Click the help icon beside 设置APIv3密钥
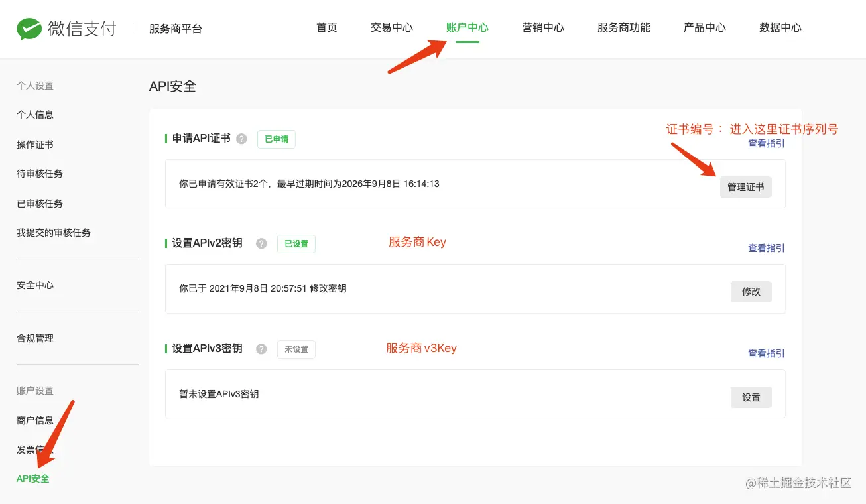The image size is (866, 504). point(261,349)
